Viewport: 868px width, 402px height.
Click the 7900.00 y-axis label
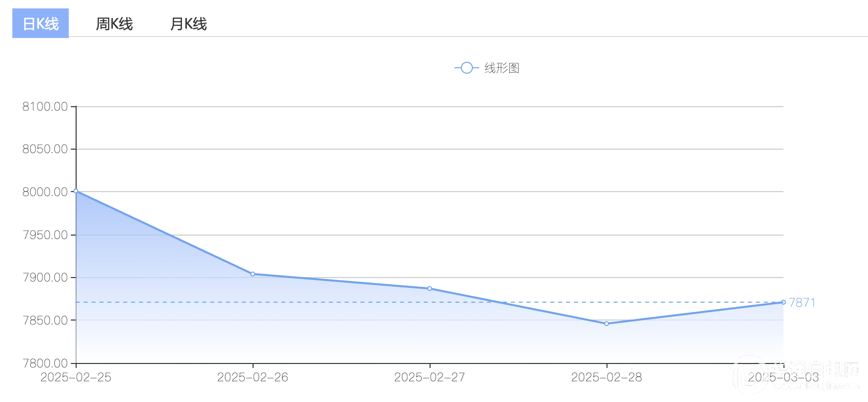45,278
